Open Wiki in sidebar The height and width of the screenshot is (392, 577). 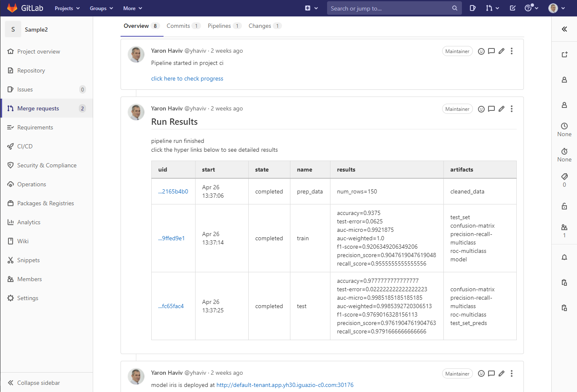tap(46, 241)
